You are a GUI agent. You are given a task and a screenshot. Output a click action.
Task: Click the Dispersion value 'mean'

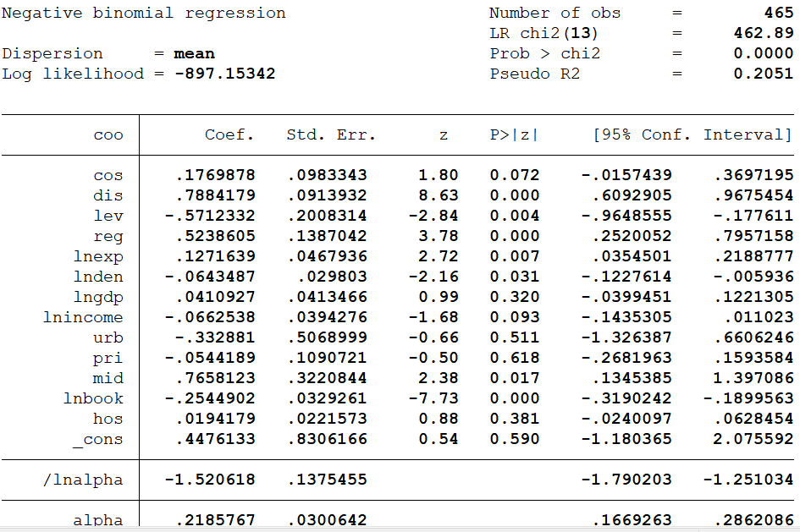pyautogui.click(x=195, y=53)
